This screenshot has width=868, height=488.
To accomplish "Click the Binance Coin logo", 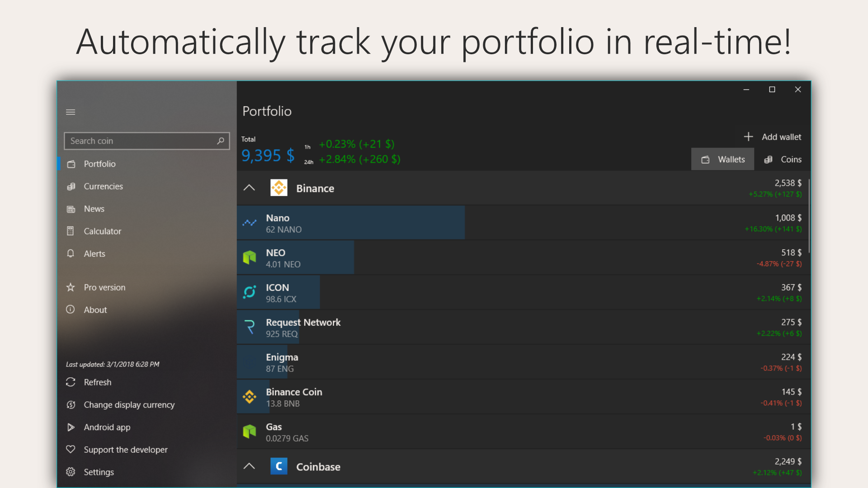I will click(250, 397).
